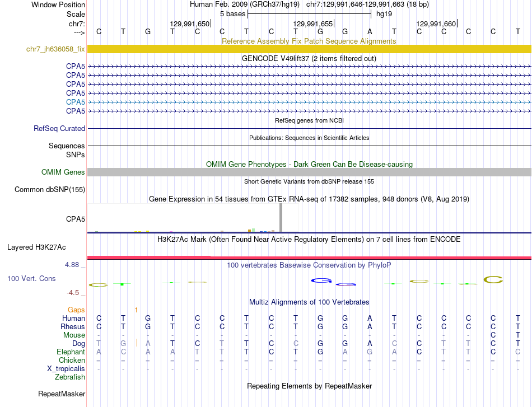Screen dimensions: 532x407
Task: Click the yellow fix patch alignment bar
Action: click(309, 49)
